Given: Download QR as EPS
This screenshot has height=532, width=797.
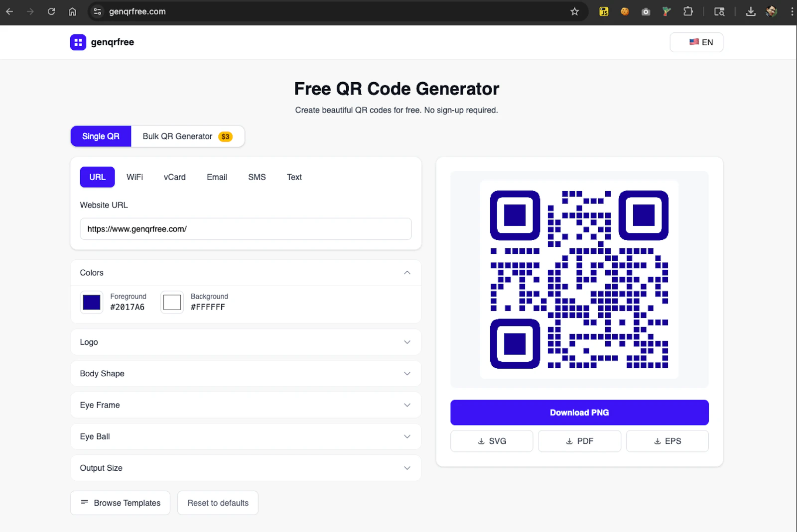Looking at the screenshot, I should click(x=667, y=441).
